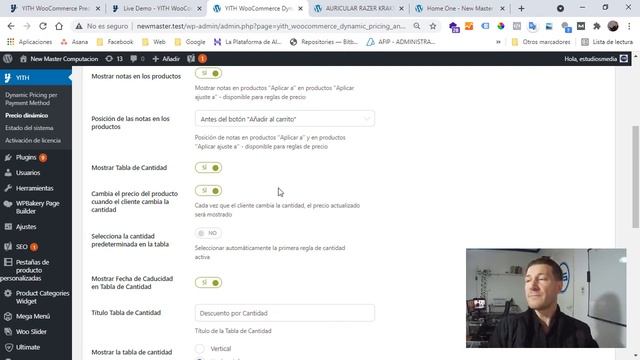The height and width of the screenshot is (360, 640).
Task: Click the Chrome profile avatar
Action: [x=613, y=26]
